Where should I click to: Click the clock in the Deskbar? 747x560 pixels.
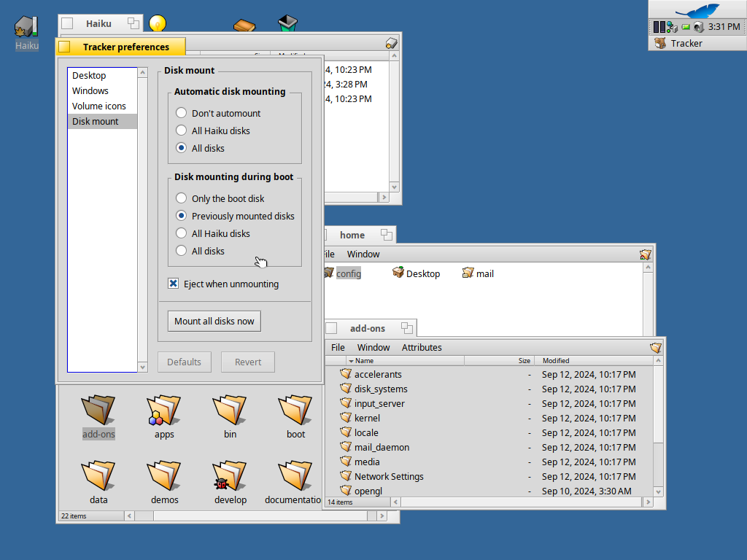point(724,27)
